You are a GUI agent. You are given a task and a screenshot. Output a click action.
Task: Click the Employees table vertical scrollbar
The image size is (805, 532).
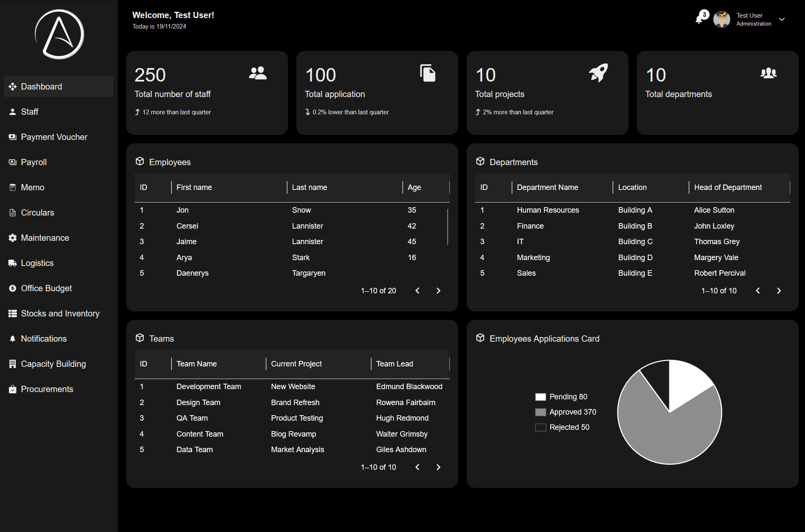coord(448,227)
